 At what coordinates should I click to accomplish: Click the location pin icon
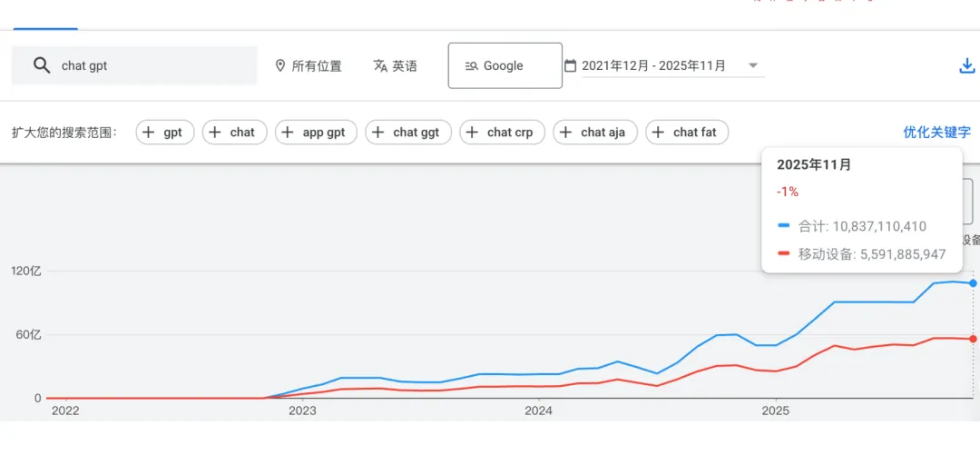pos(280,65)
